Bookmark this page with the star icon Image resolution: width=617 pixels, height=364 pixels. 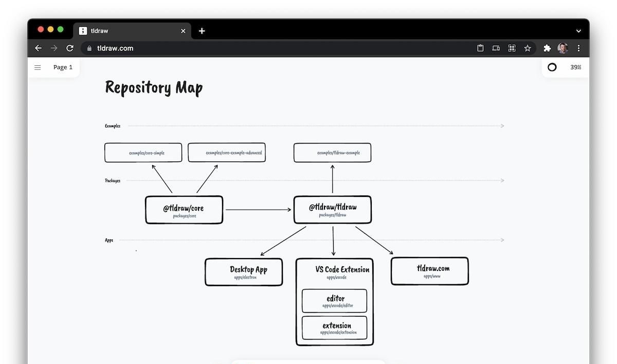point(527,48)
